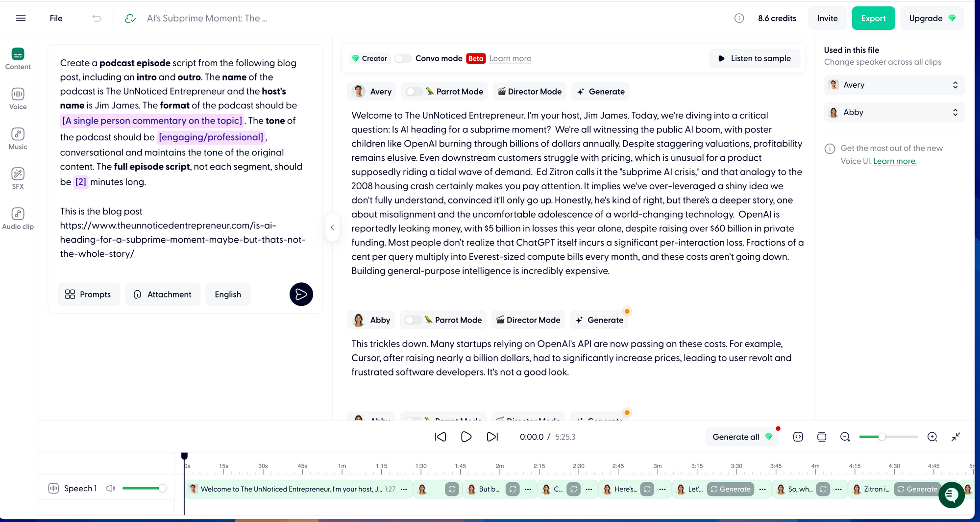Open Director Mode for Avery's clip
The width and height of the screenshot is (980, 522).
point(530,92)
